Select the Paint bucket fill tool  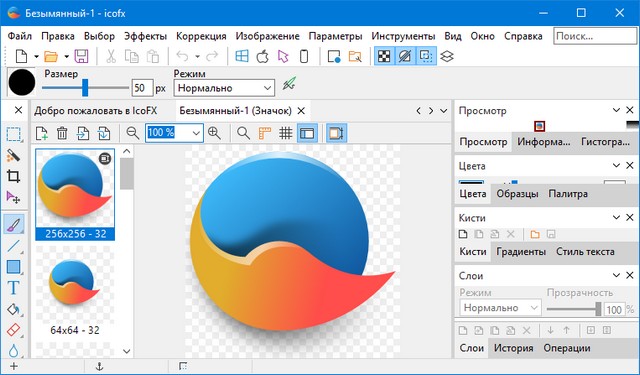point(13,309)
